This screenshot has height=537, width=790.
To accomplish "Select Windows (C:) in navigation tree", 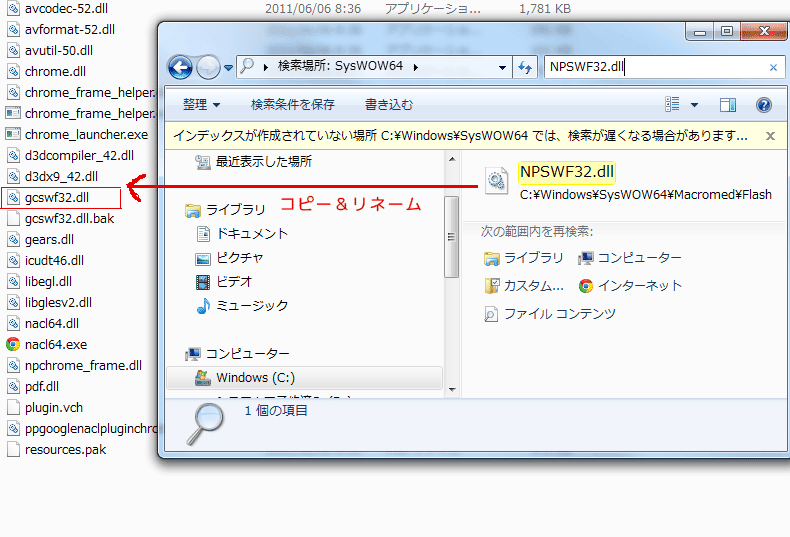I will [x=304, y=378].
